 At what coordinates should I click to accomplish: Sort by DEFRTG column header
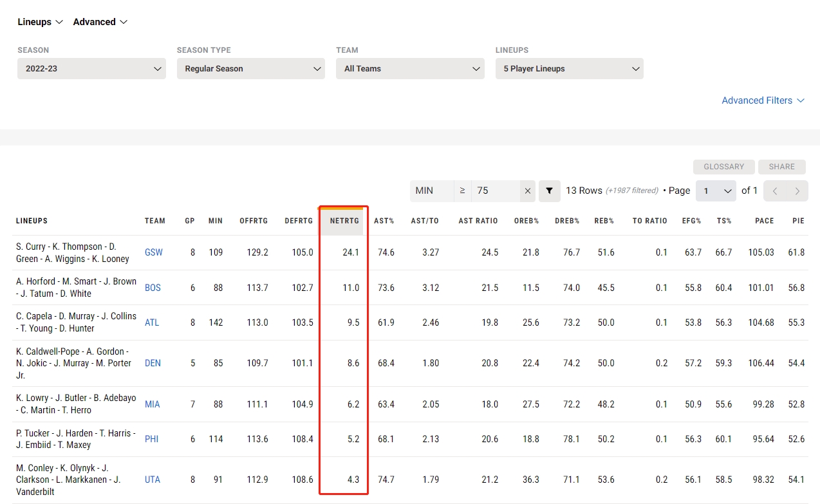299,221
